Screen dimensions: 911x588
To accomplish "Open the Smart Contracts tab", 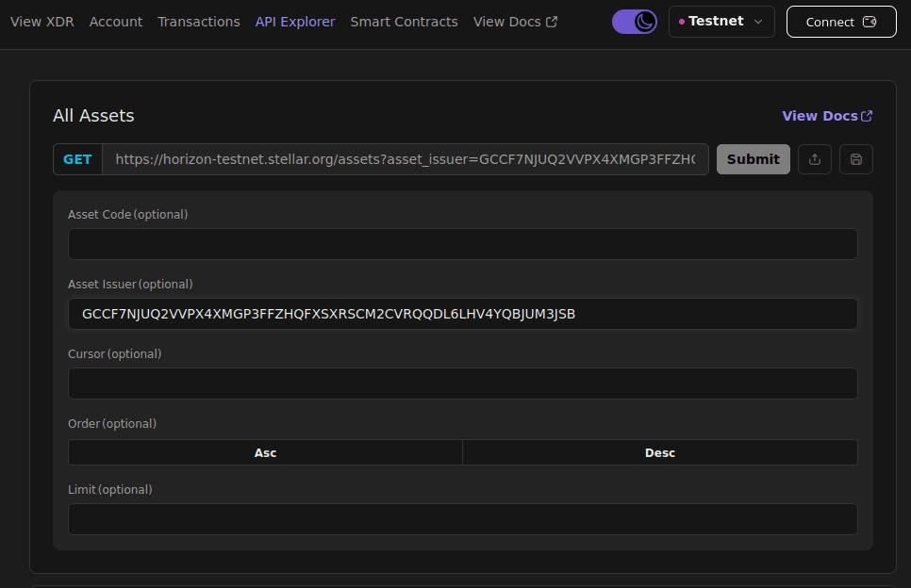I will tap(404, 22).
